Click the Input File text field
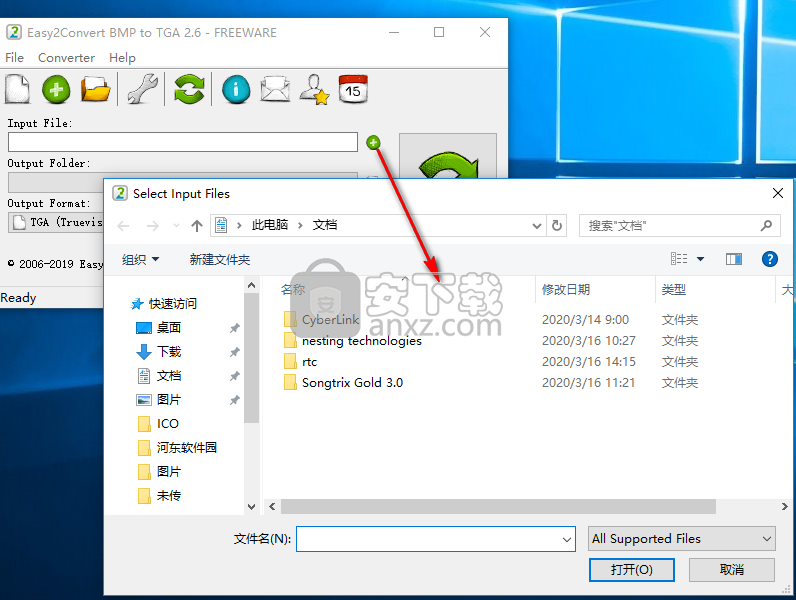 (183, 142)
